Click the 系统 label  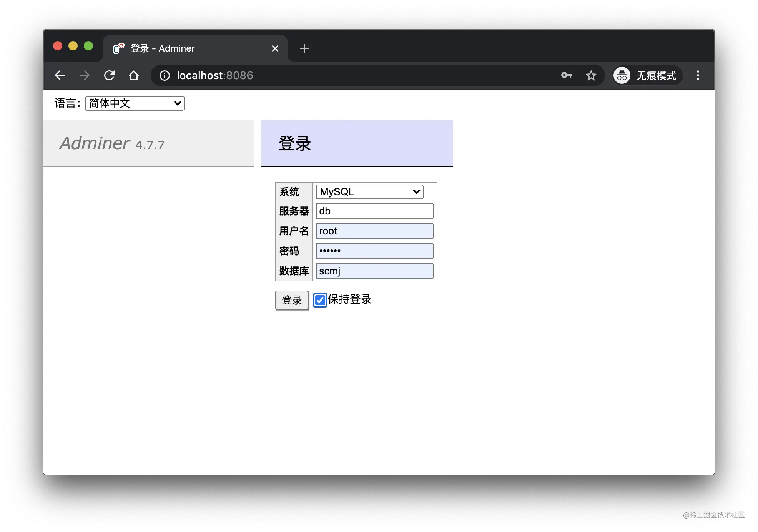289,192
